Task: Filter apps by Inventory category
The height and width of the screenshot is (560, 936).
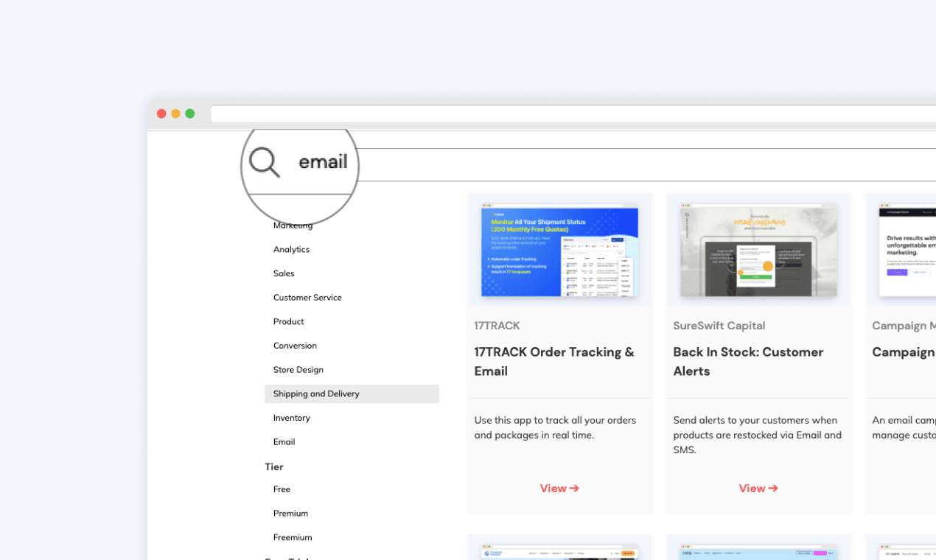Action: (291, 418)
